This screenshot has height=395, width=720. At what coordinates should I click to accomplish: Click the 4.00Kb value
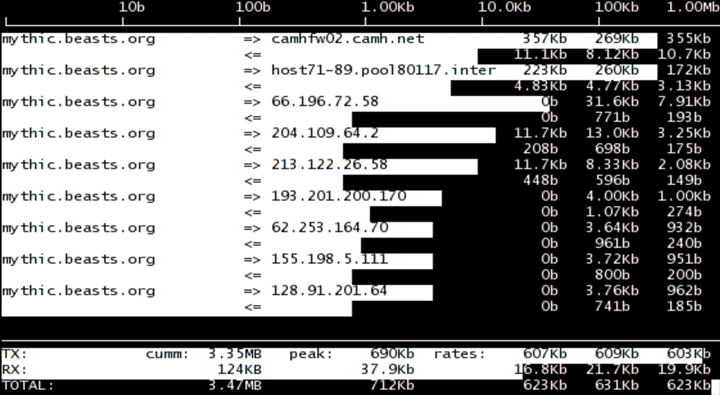(612, 196)
